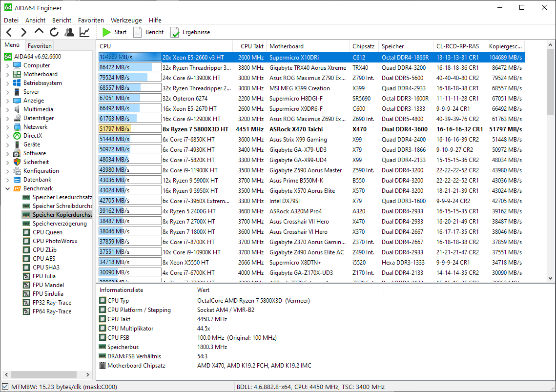The width and height of the screenshot is (556, 392).
Task: Select the Datenbank icon in tree
Action: [x=17, y=180]
